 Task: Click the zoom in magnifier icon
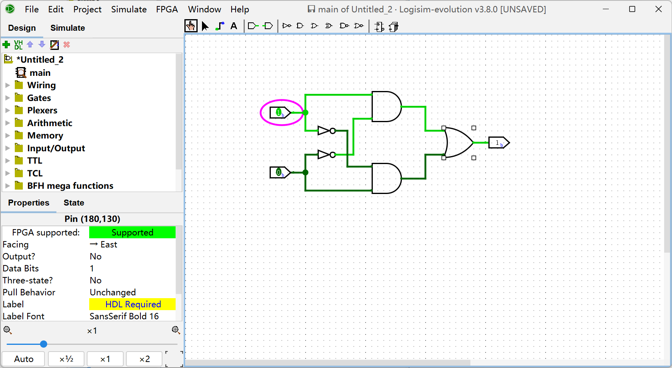click(176, 330)
